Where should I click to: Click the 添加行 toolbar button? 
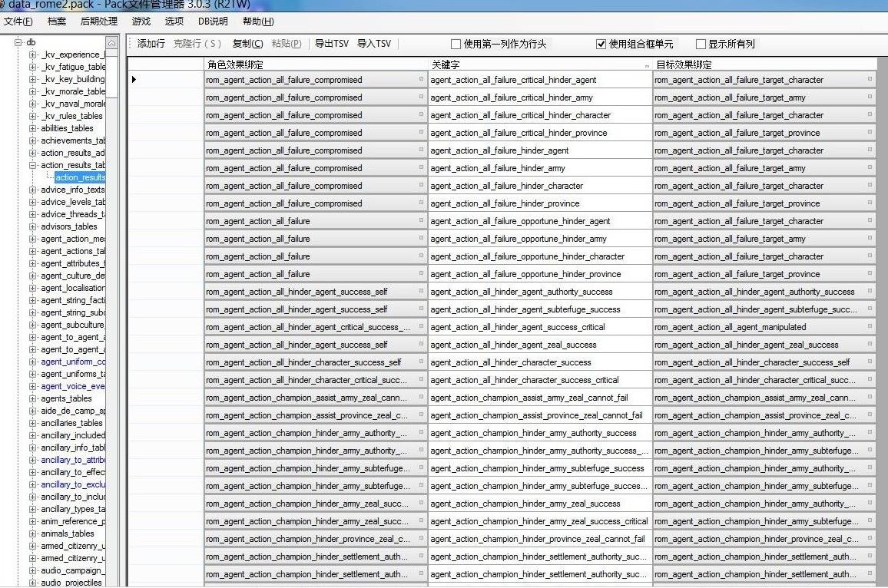coord(151,44)
